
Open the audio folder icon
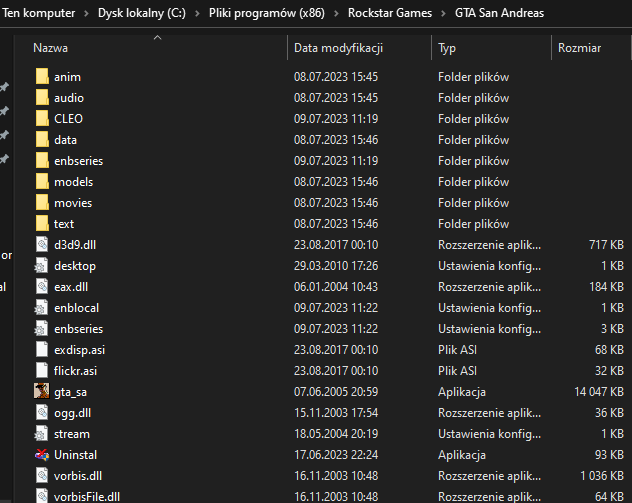coord(42,97)
